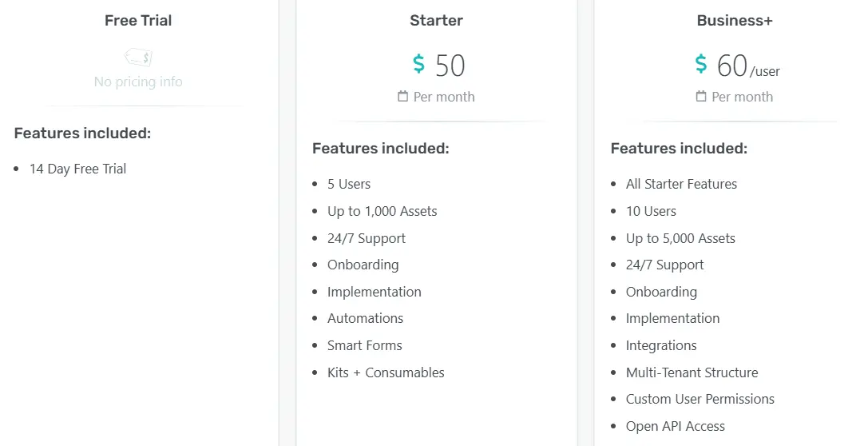Click the calendar icon beside Business+ Per month

point(701,97)
